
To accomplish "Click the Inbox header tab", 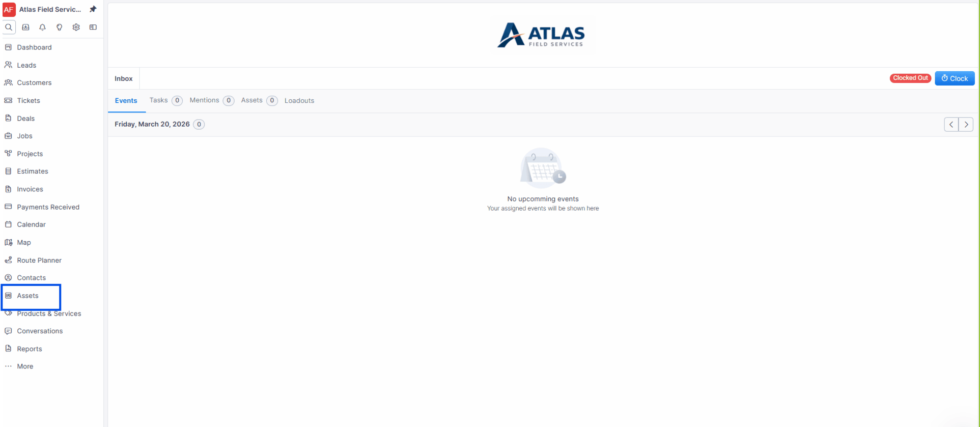I will pos(124,78).
